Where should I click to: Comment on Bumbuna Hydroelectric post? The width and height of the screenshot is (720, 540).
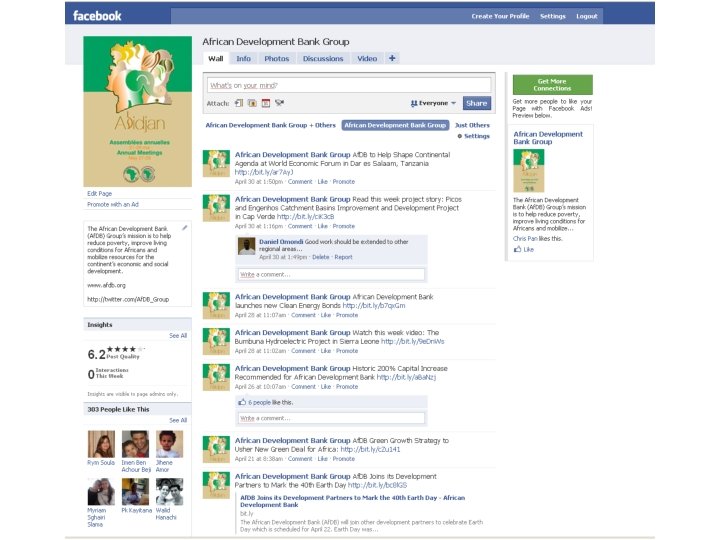[x=303, y=351]
